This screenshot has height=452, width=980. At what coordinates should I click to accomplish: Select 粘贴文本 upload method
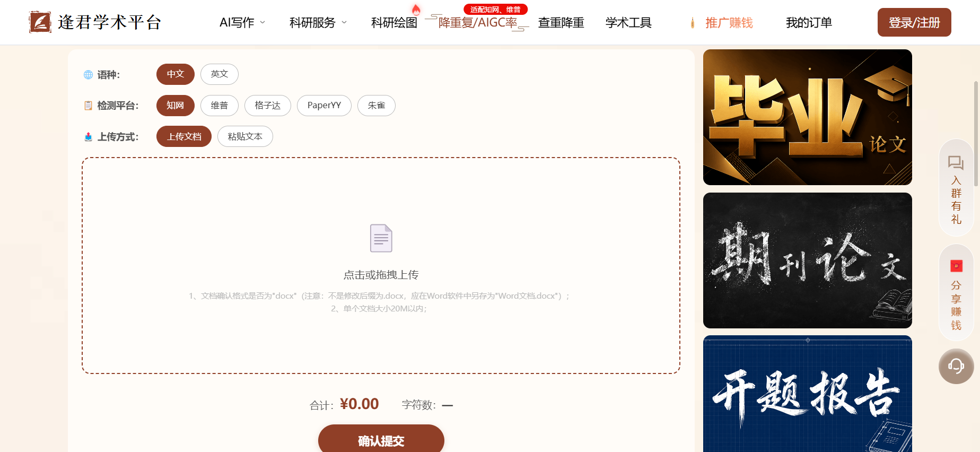coord(245,136)
